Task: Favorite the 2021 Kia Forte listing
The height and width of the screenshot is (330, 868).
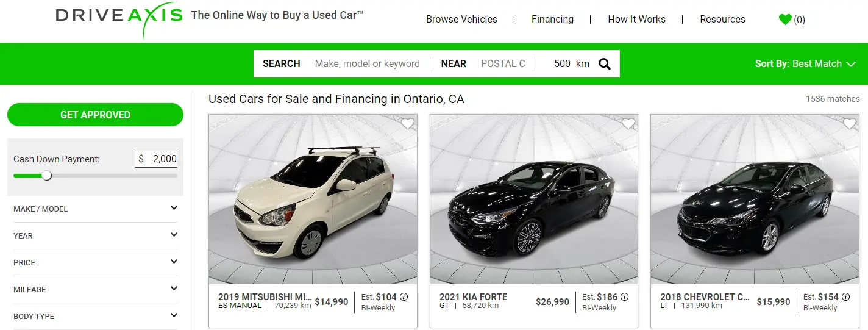Action: tap(628, 124)
